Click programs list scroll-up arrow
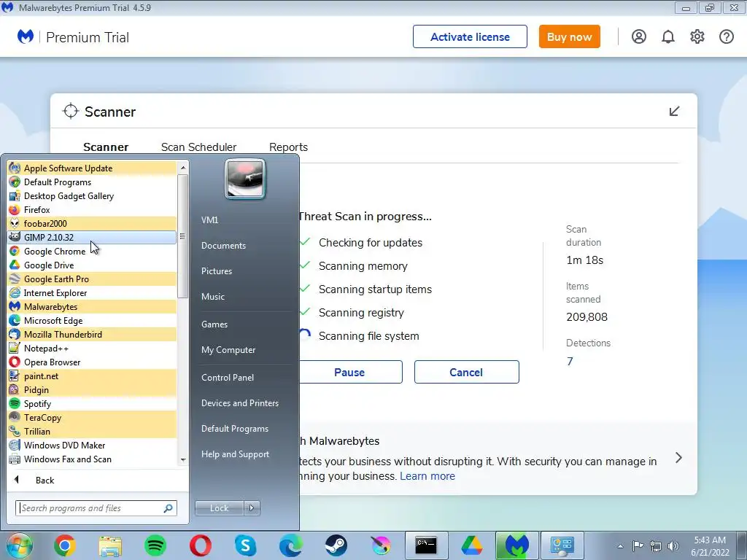 point(183,168)
